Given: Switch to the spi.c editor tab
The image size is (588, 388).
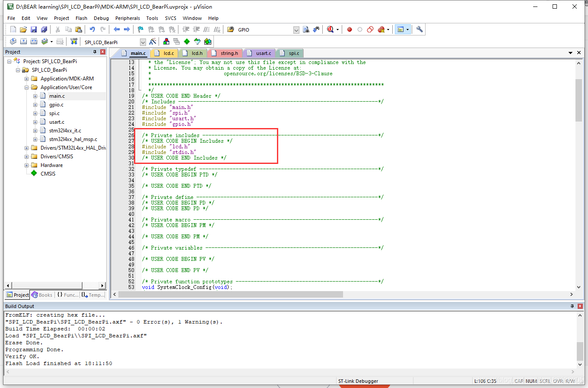Looking at the screenshot, I should pyautogui.click(x=289, y=53).
